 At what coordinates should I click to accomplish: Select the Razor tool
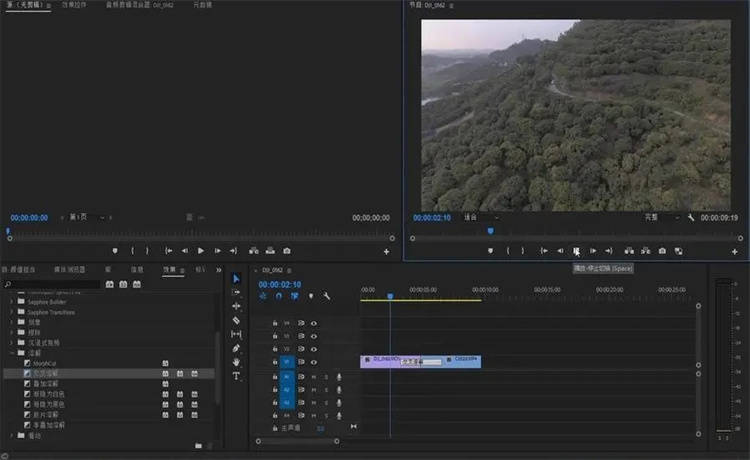(236, 320)
